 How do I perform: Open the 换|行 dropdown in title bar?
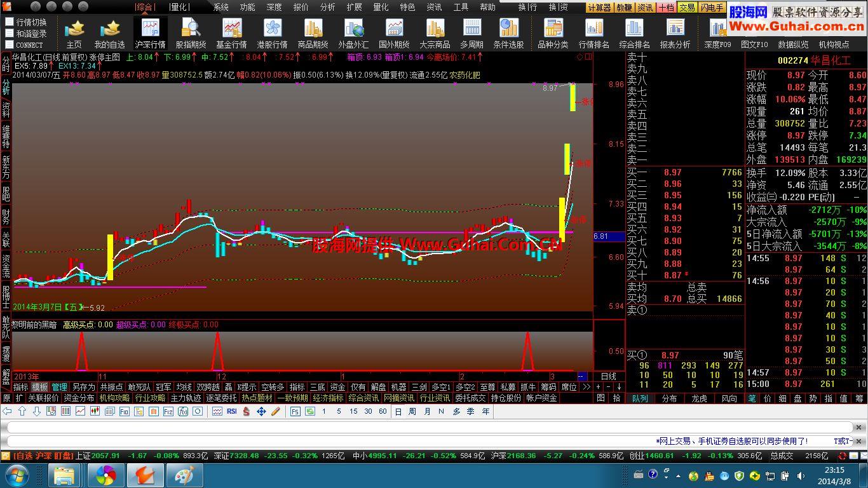(x=527, y=7)
